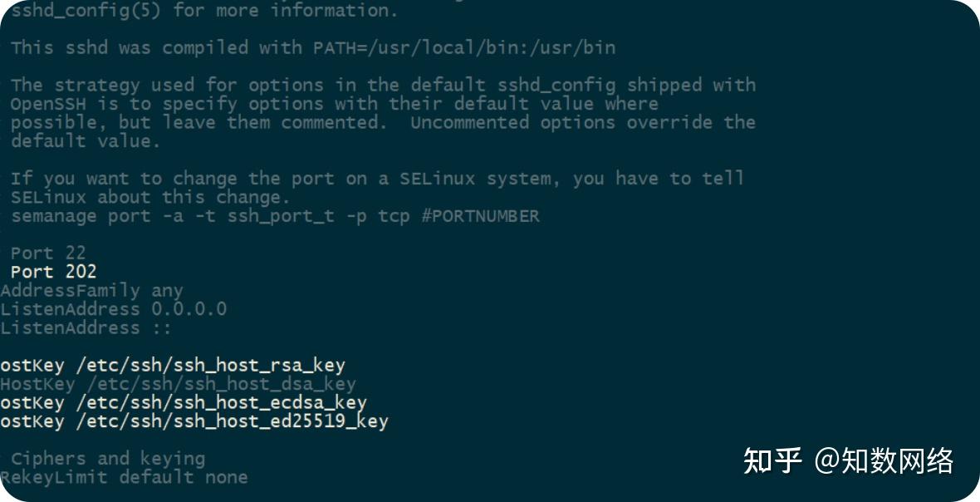Click the "知乎 @知数网络" watermark
Viewport: 980px width, 502px height.
coord(848,460)
